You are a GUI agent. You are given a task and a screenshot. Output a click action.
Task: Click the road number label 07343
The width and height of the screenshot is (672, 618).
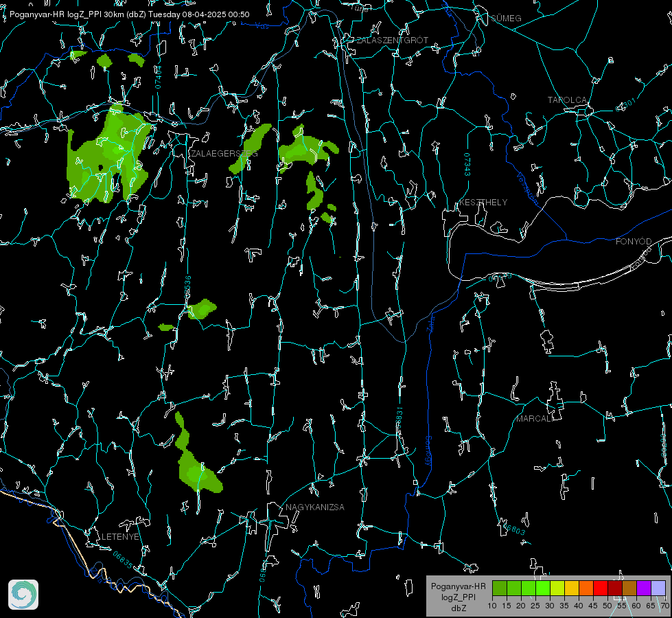point(467,165)
